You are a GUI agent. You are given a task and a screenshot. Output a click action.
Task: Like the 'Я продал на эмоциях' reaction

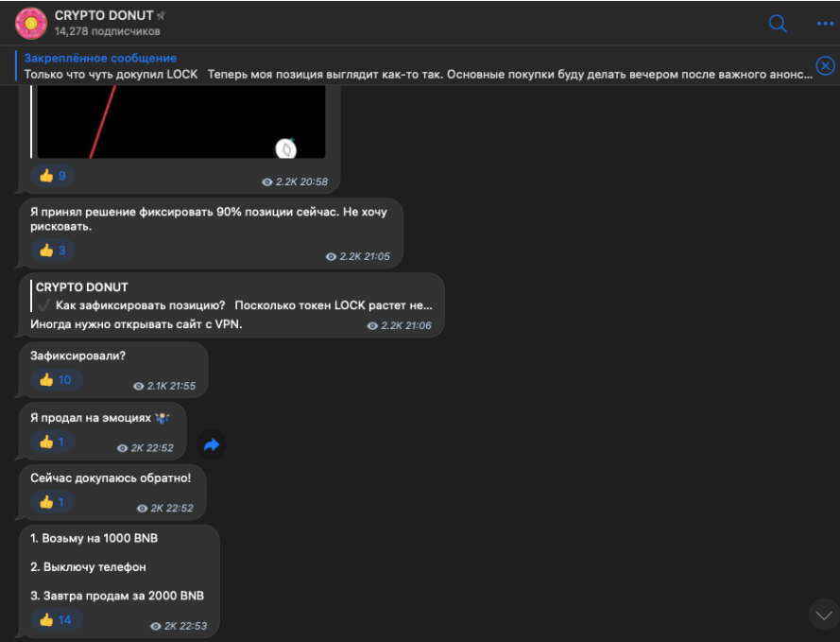click(52, 442)
